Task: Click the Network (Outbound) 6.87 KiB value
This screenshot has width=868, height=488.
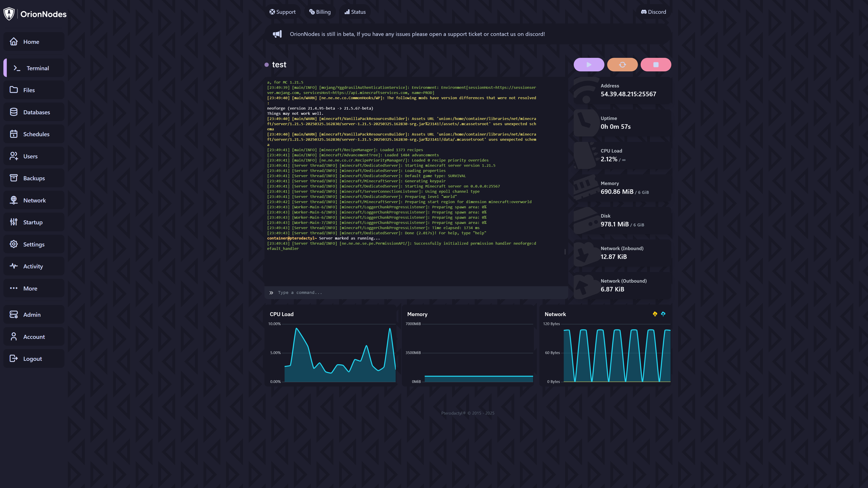Action: pyautogui.click(x=612, y=289)
